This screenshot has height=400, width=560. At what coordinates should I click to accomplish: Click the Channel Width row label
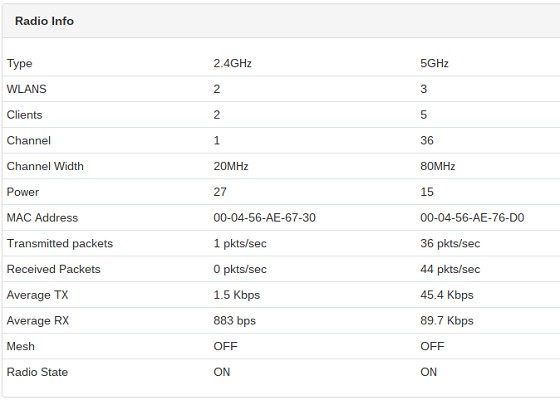pos(45,166)
